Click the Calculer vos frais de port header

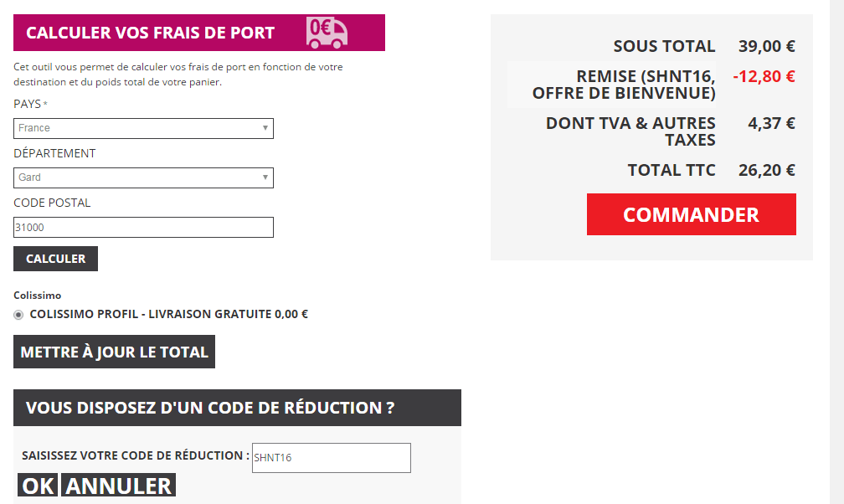[151, 33]
